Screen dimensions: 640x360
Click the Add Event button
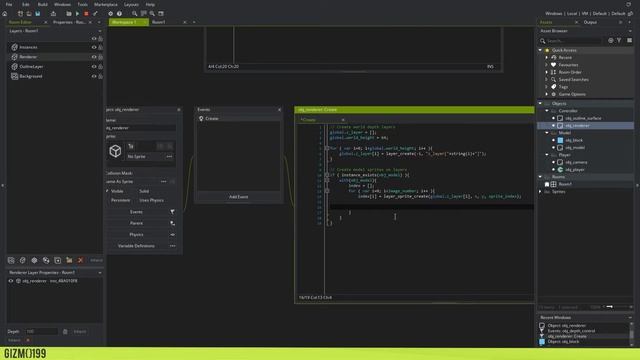click(x=238, y=197)
